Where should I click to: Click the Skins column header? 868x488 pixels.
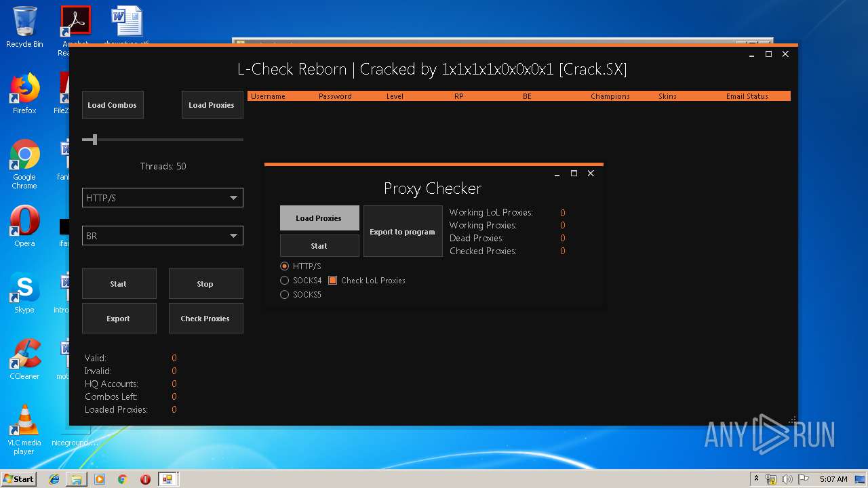coord(667,96)
